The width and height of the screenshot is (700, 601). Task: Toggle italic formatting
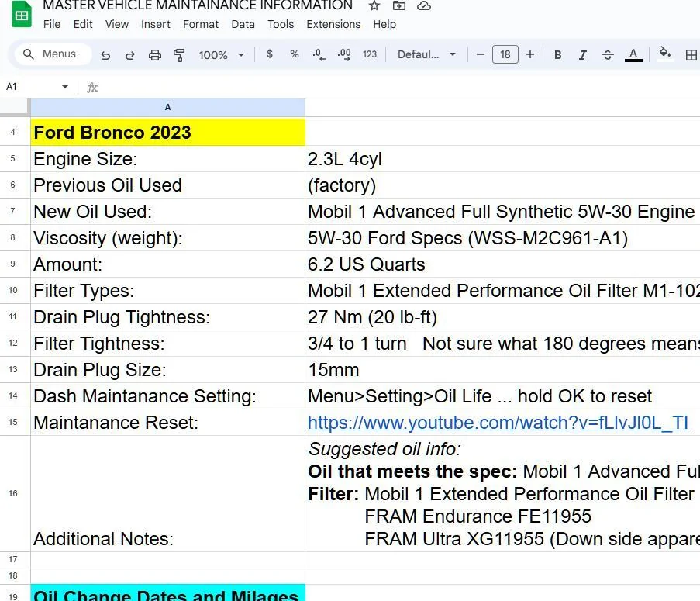(x=583, y=55)
